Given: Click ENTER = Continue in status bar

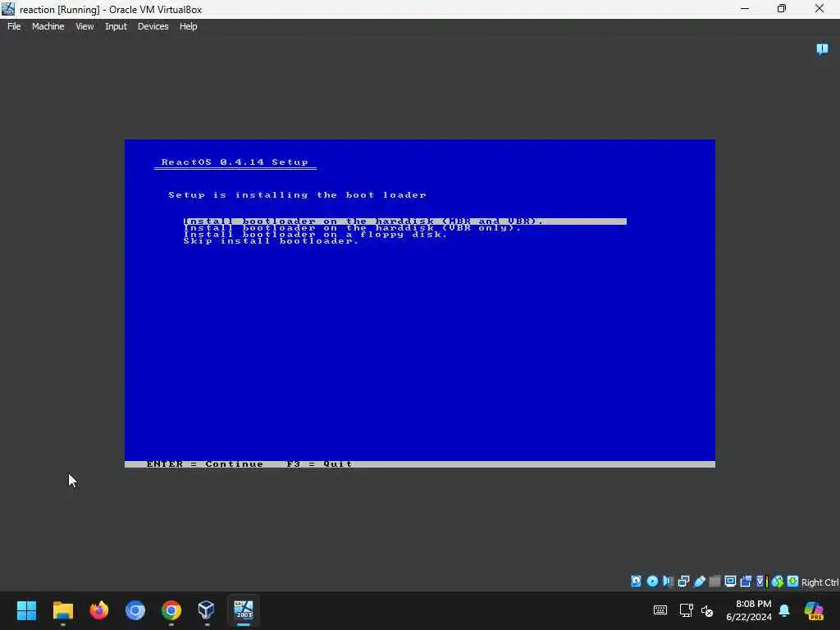Looking at the screenshot, I should coord(204,464).
